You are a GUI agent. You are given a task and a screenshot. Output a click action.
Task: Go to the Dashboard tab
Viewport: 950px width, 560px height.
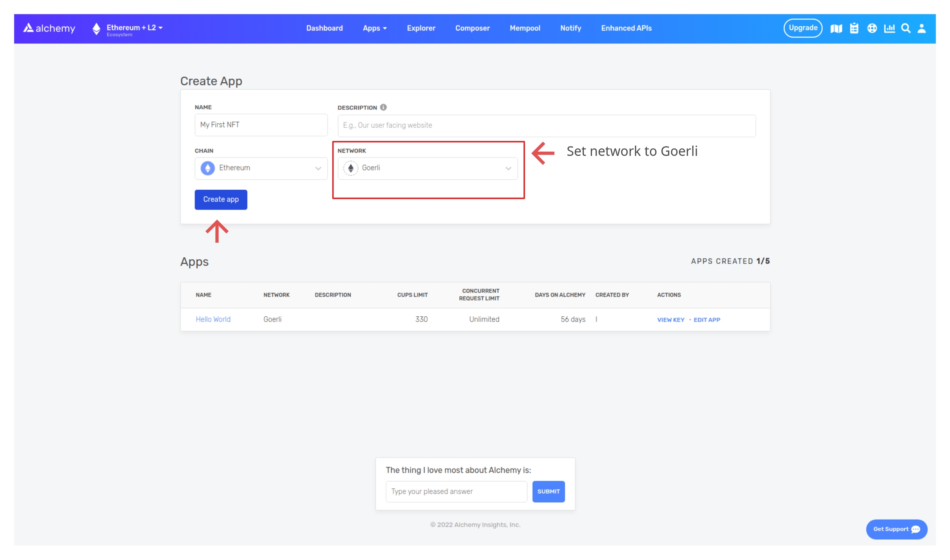(325, 28)
